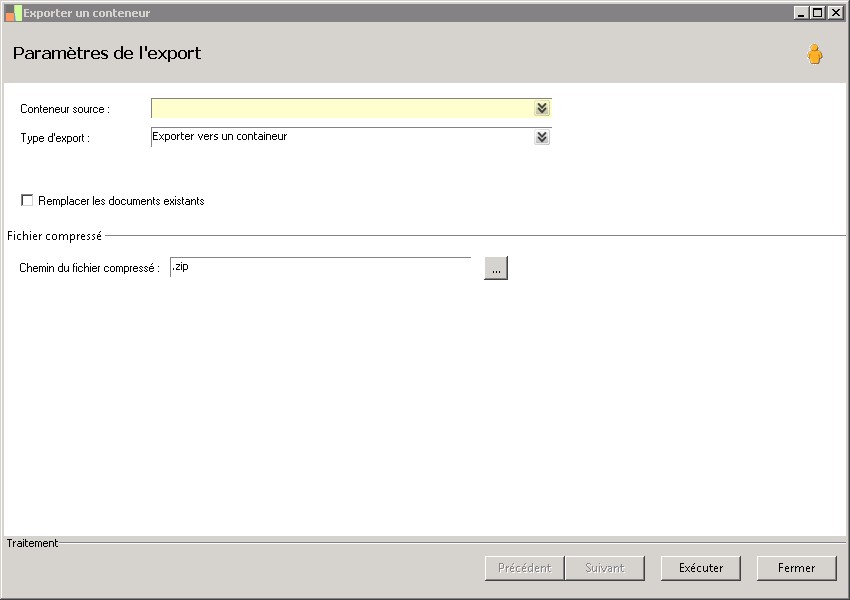The image size is (850, 600).
Task: Click the Précédent button
Action: coord(524,568)
